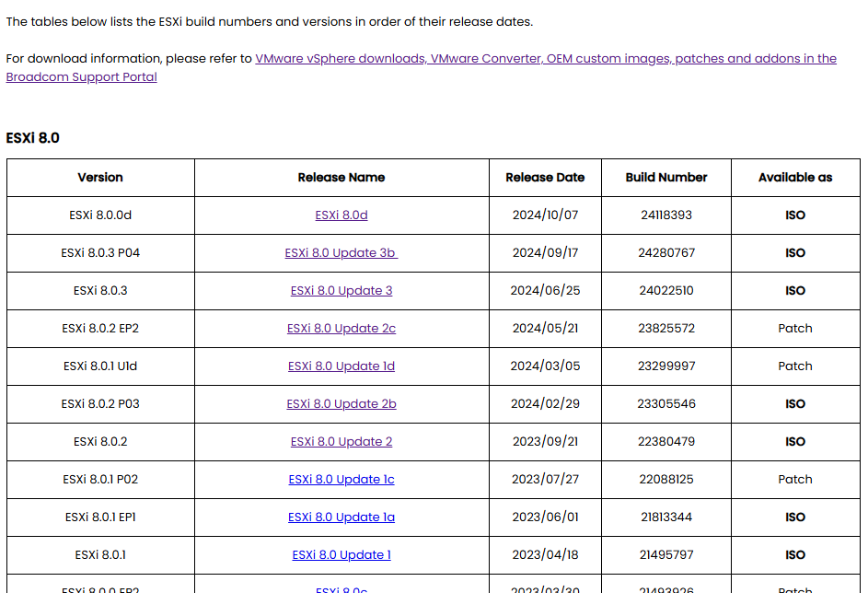Screen dimensions: 868x593
Task: Click build number 23825572
Action: click(665, 329)
